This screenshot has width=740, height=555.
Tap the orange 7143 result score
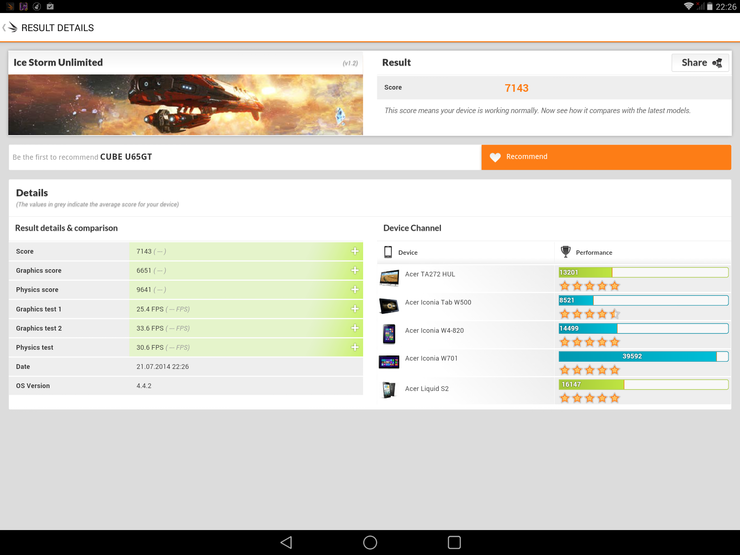516,88
